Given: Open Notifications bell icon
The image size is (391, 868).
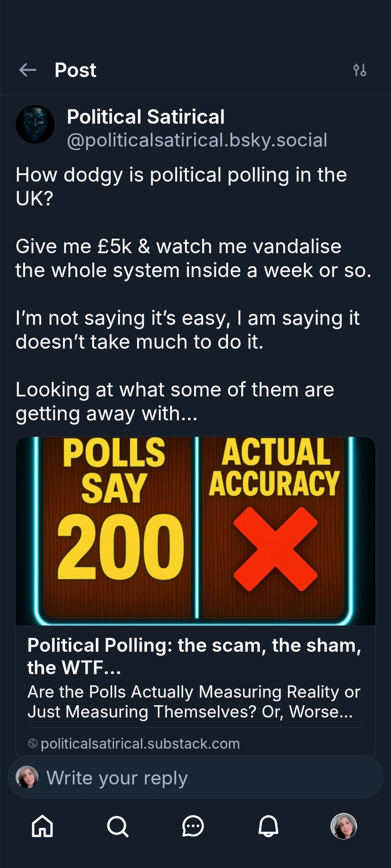Looking at the screenshot, I should [x=268, y=826].
